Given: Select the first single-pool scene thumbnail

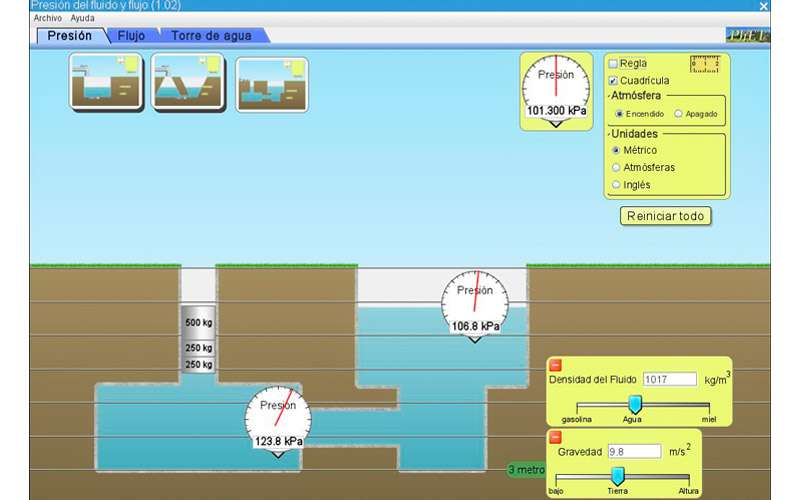Looking at the screenshot, I should pos(104,83).
